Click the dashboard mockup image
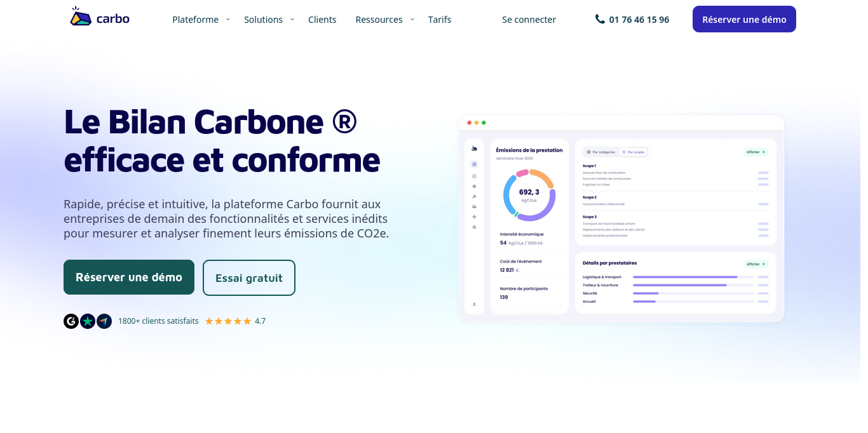Viewport: 868px width, 433px height. pos(621,218)
